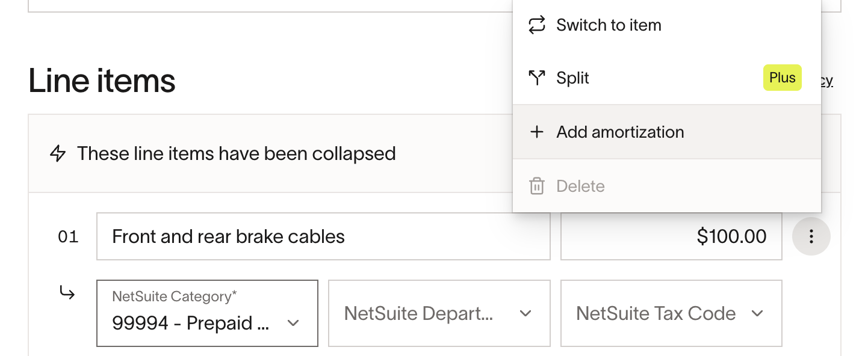The width and height of the screenshot is (868, 356).
Task: Click the chevron in NetSuite Category field
Action: pyautogui.click(x=293, y=323)
